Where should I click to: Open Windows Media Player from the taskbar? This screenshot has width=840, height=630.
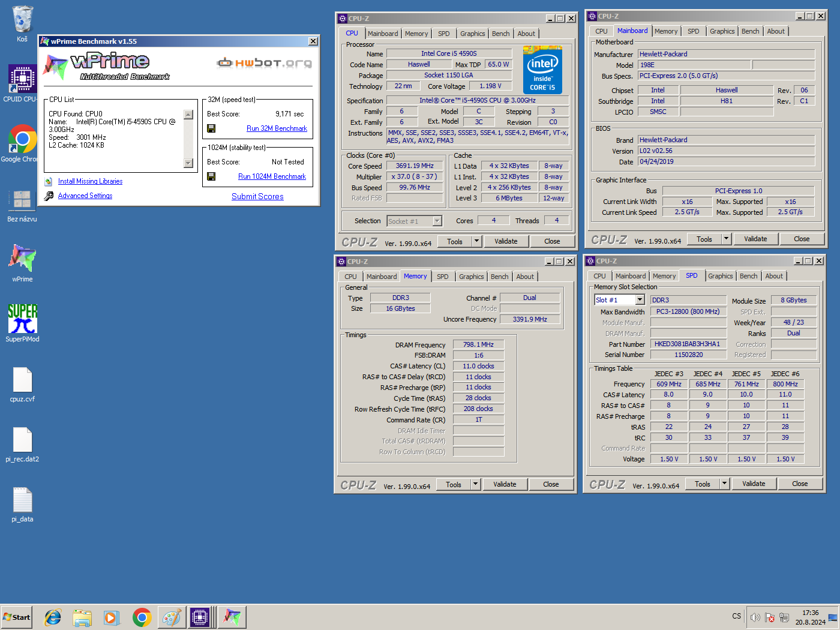pos(112,617)
